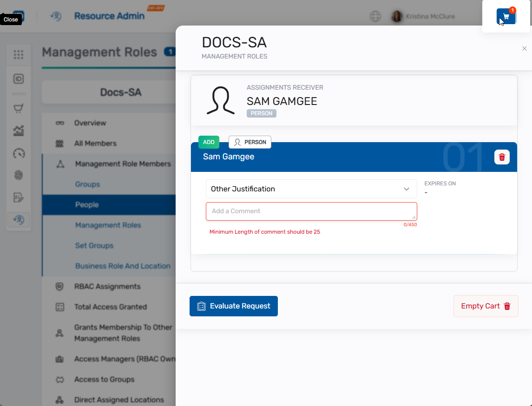Delete Sam Gamgee item with trash icon

coord(502,157)
